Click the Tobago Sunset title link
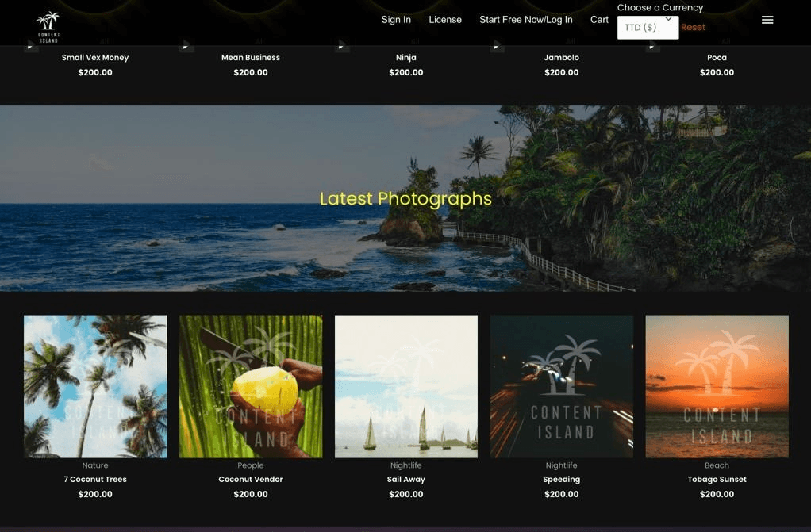 717,480
